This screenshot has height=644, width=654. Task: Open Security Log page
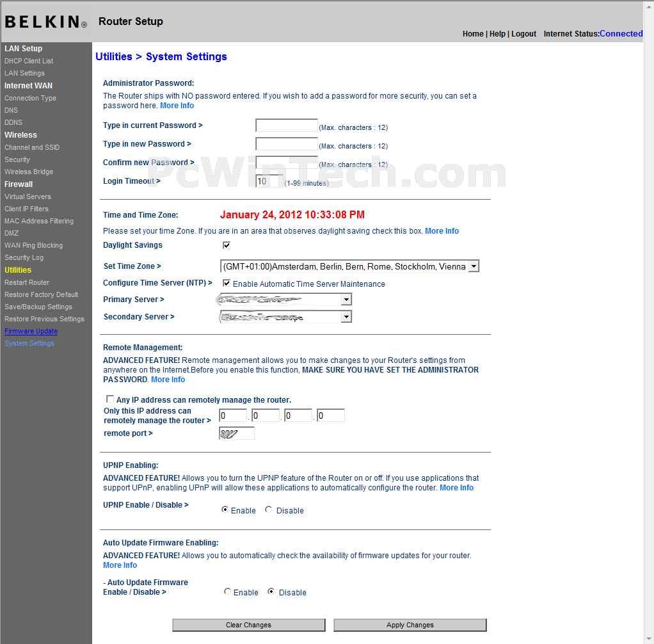24,257
